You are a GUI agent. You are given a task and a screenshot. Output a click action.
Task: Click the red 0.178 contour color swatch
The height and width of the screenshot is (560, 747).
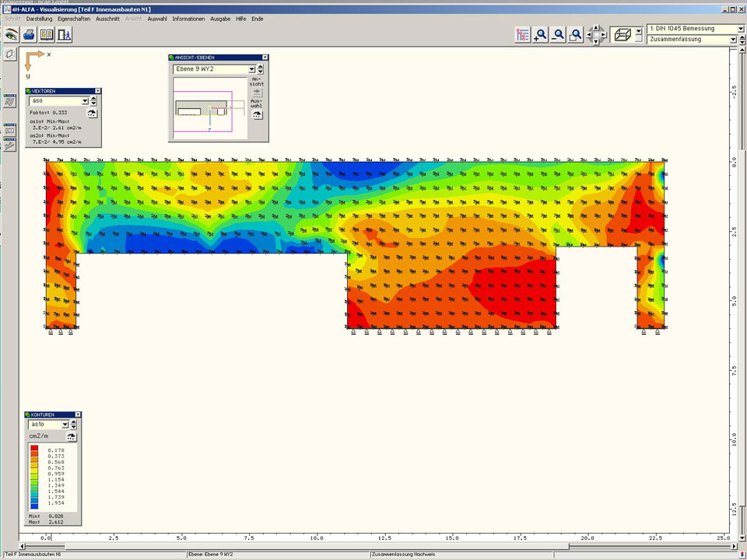[35, 450]
